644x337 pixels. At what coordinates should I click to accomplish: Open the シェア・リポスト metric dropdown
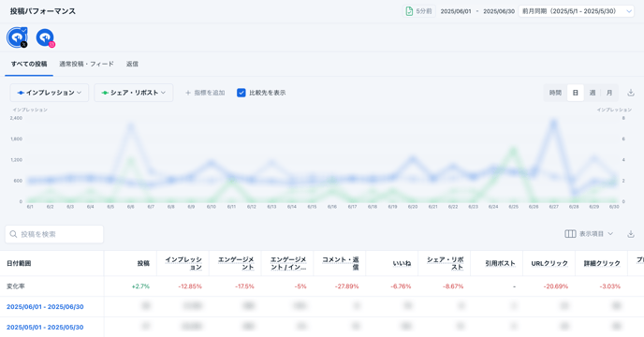coord(134,93)
